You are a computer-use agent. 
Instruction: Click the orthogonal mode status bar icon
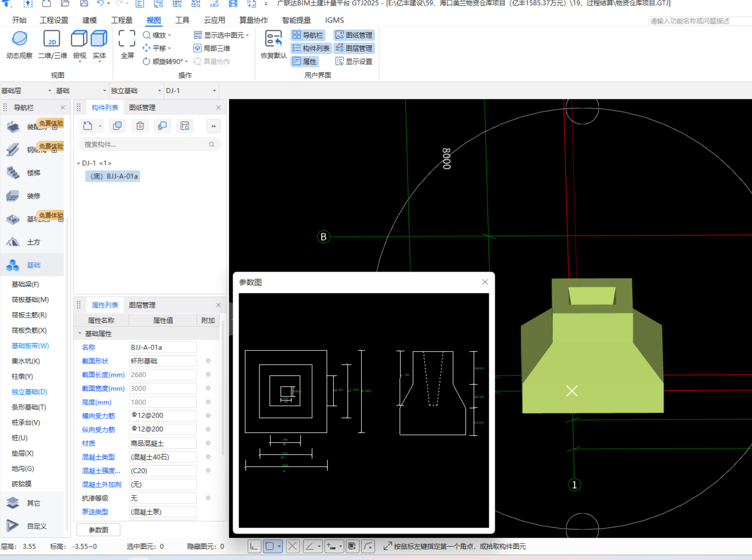[x=254, y=546]
